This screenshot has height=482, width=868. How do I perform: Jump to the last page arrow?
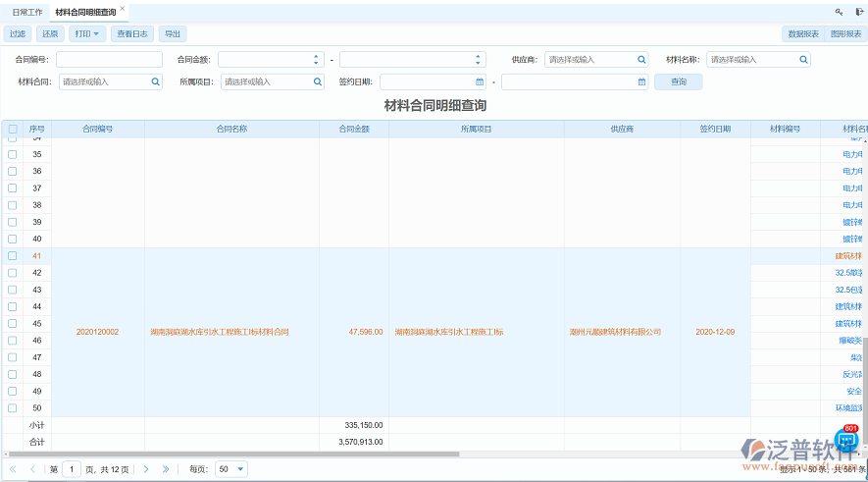coord(166,469)
